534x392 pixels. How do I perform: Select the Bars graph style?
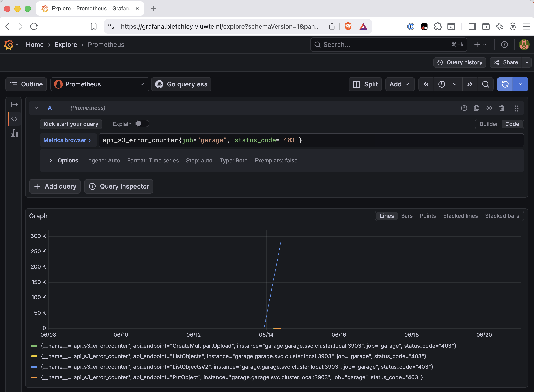(x=407, y=216)
